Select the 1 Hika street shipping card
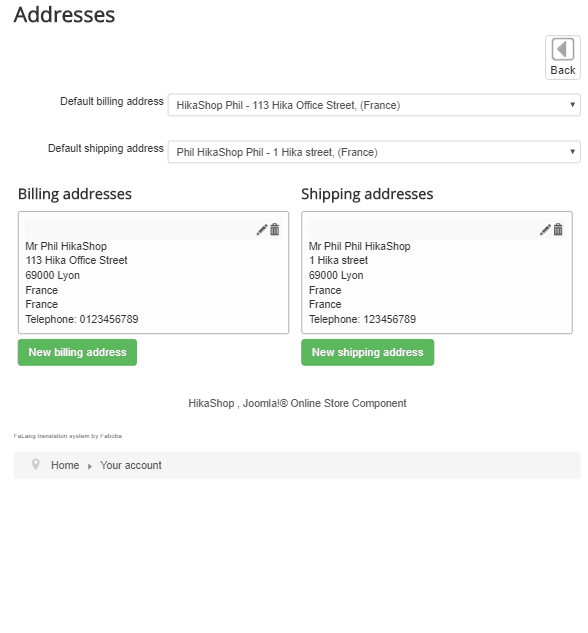588x633 pixels. click(437, 272)
